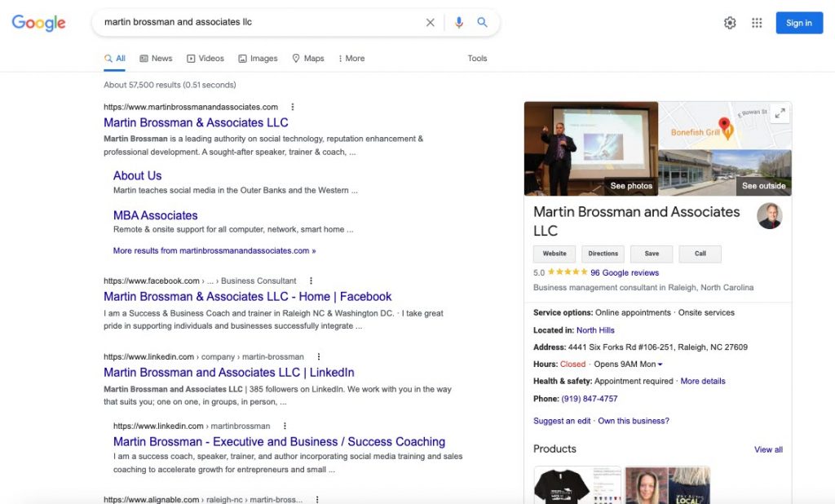Clear the search box text
The image size is (835, 504).
(x=430, y=22)
